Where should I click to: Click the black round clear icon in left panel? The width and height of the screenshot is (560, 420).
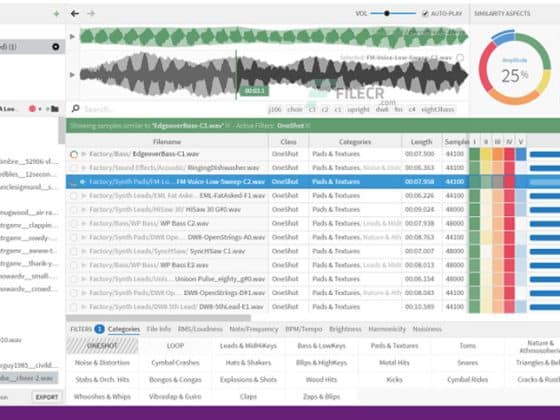click(56, 46)
